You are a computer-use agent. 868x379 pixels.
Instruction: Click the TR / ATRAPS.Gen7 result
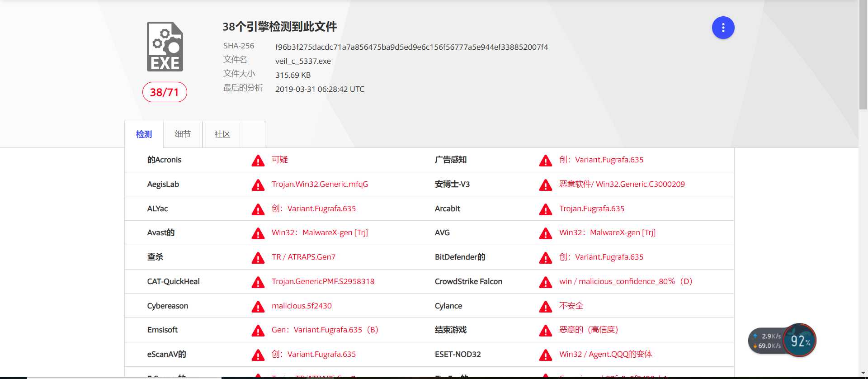point(303,257)
